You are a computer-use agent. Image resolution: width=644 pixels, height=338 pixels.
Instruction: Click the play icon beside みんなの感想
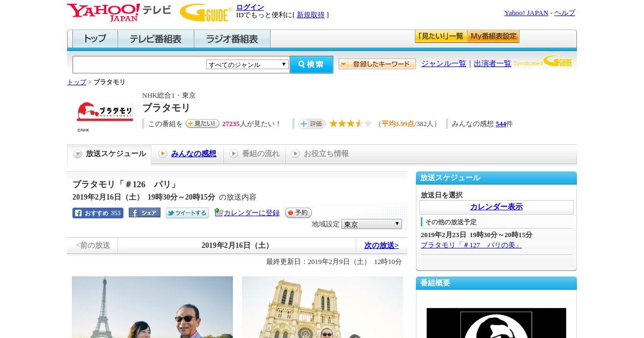[x=163, y=154]
